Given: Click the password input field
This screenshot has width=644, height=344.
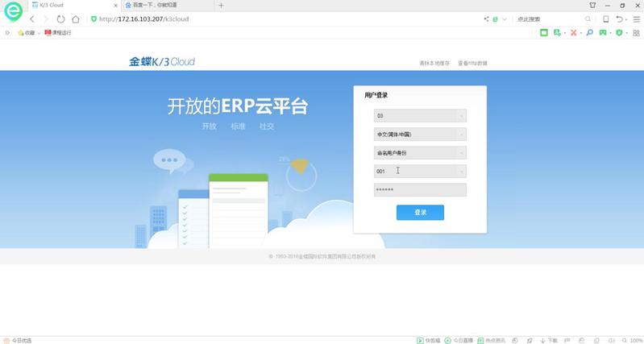Looking at the screenshot, I should click(x=419, y=190).
